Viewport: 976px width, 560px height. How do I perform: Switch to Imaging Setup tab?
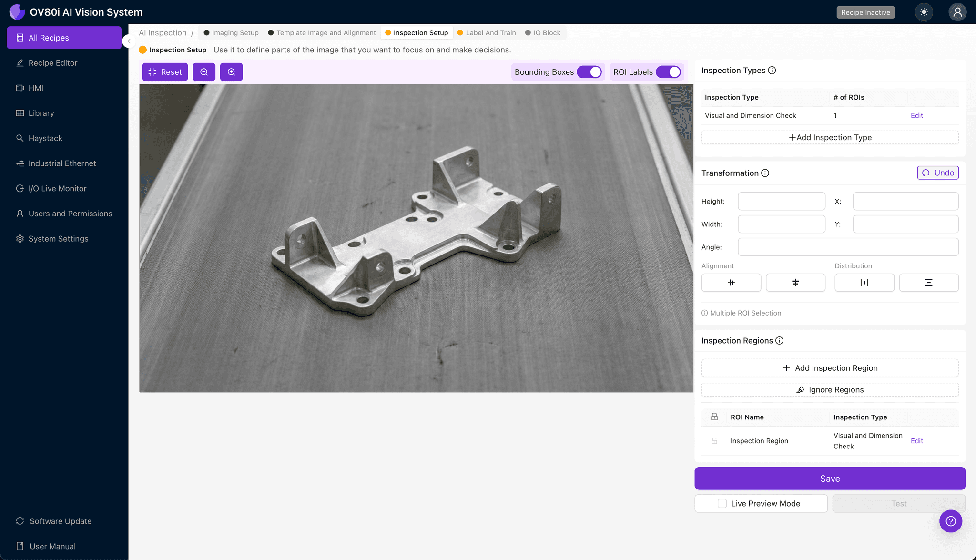(231, 33)
